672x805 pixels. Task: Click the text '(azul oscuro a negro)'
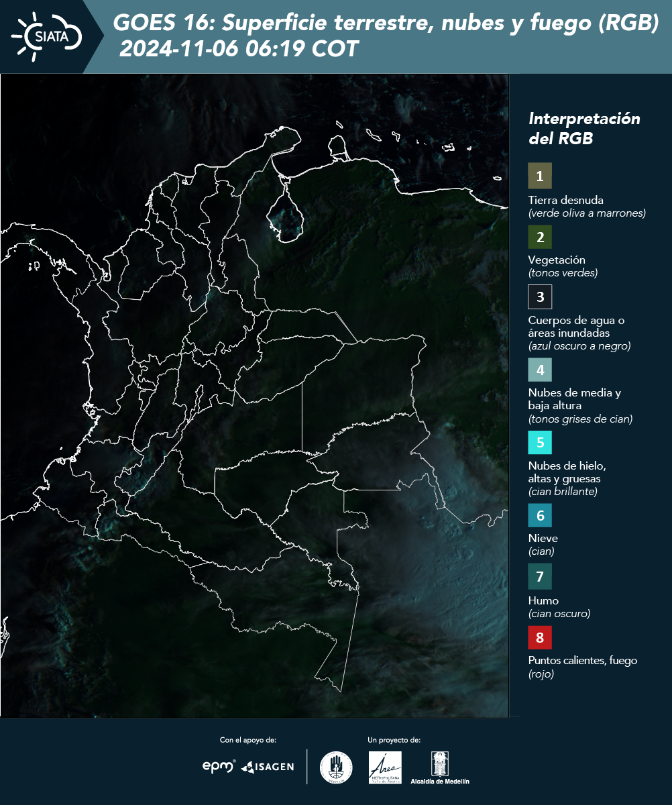point(579,346)
